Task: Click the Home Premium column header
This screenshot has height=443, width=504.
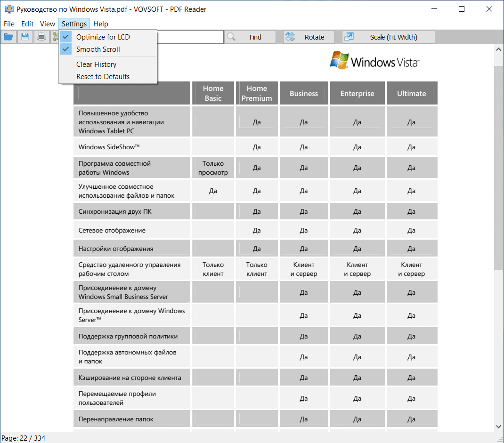Action: [x=257, y=93]
